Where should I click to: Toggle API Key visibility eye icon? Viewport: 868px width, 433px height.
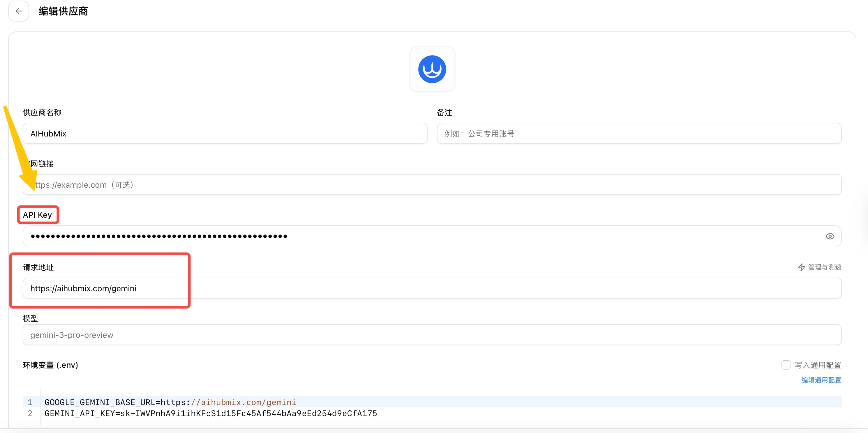(x=830, y=236)
